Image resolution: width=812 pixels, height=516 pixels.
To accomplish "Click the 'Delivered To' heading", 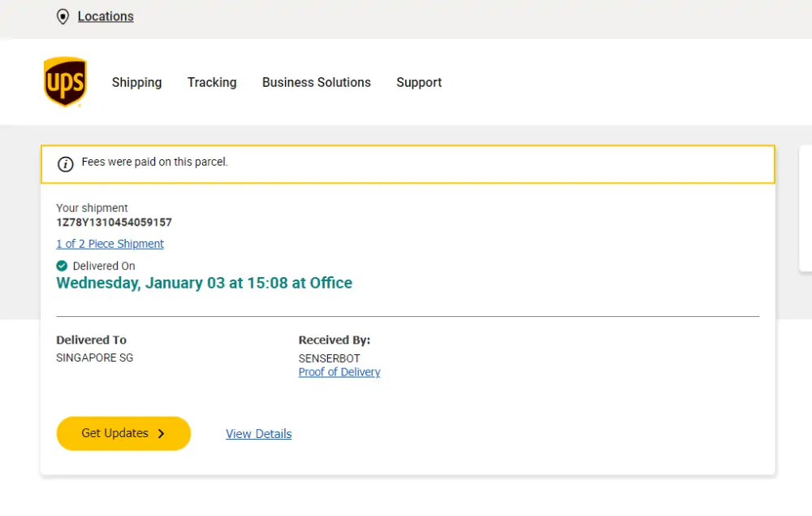I will (91, 340).
